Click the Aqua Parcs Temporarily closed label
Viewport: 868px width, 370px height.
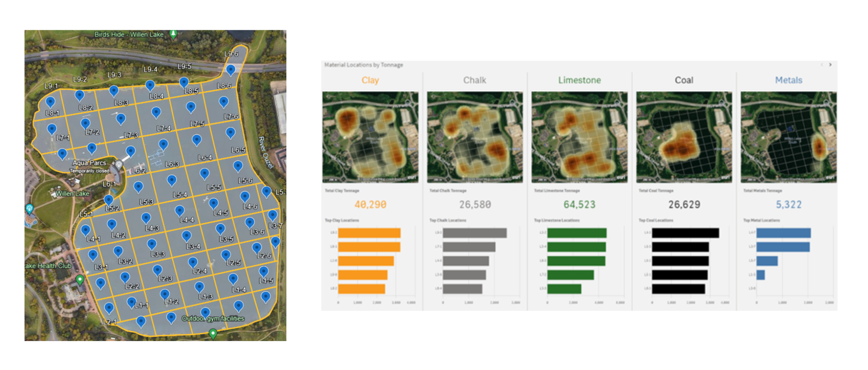tap(90, 166)
